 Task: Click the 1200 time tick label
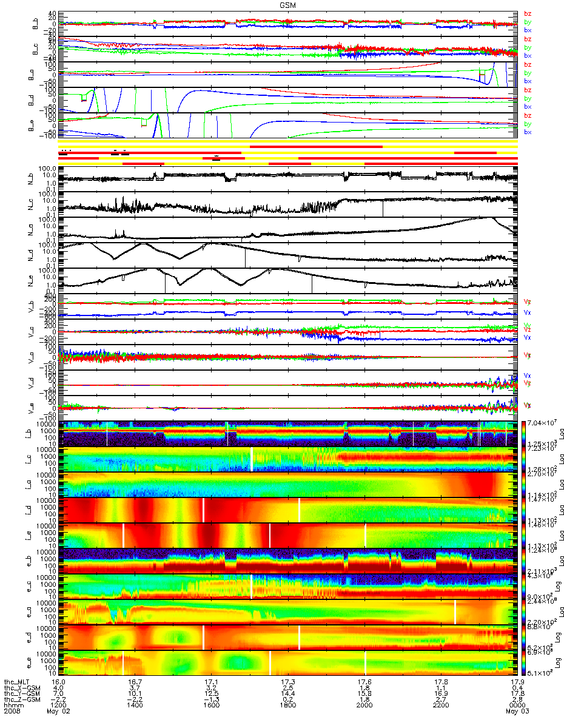[58, 706]
